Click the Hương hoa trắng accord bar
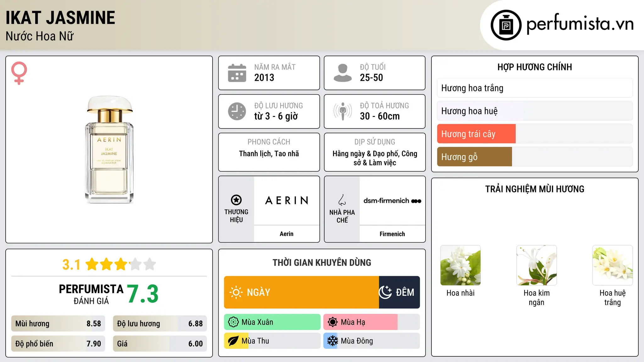644x362 pixels. pos(535,88)
